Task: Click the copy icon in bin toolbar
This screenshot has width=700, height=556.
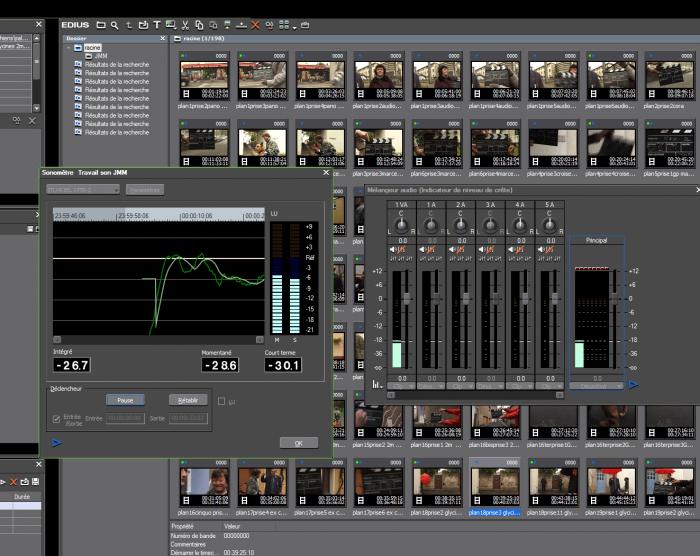Action: [x=199, y=23]
